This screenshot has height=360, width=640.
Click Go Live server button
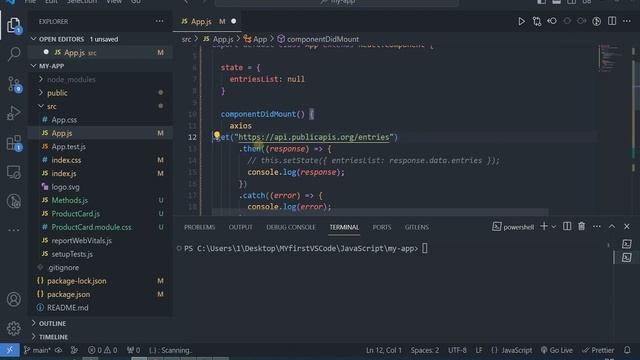click(x=557, y=350)
